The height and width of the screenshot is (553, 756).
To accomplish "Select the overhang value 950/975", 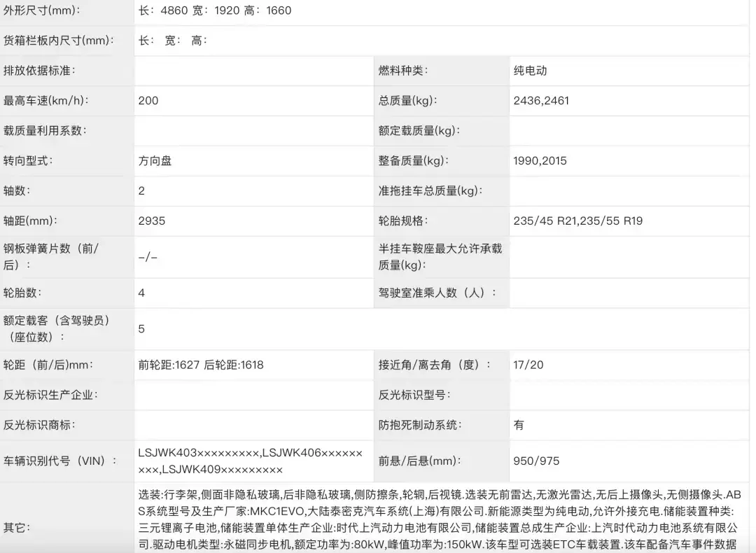I will [536, 461].
